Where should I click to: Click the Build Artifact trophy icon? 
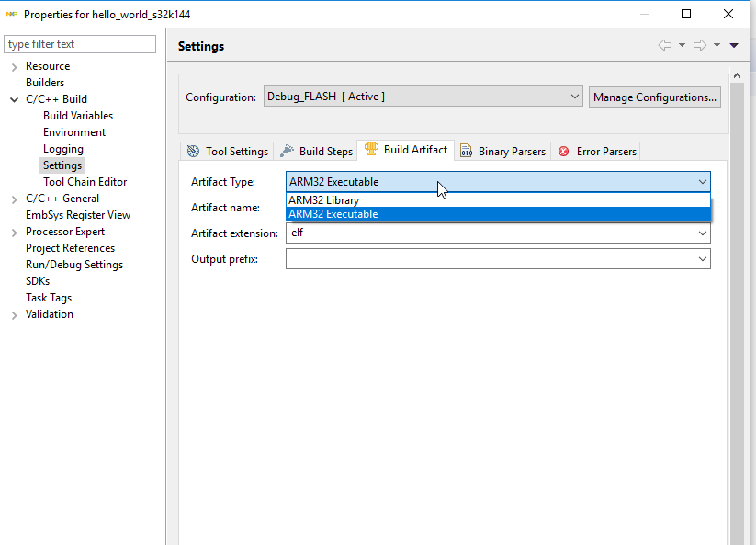(371, 150)
